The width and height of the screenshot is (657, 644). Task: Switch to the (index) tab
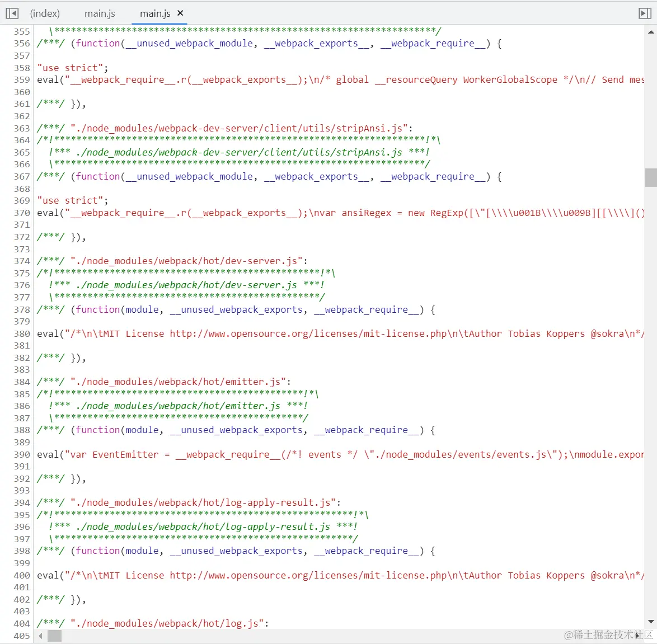(45, 13)
